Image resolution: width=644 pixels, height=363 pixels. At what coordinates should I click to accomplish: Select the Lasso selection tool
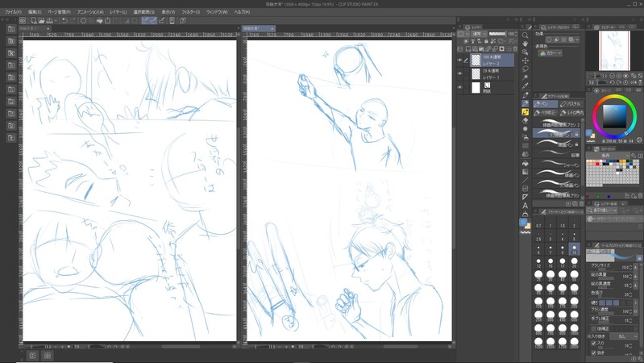pyautogui.click(x=525, y=69)
